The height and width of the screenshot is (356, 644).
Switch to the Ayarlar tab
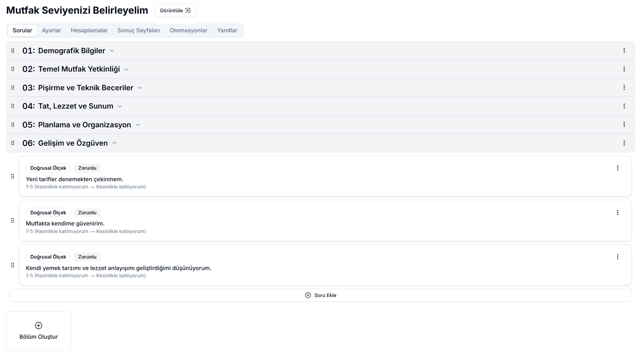[51, 31]
